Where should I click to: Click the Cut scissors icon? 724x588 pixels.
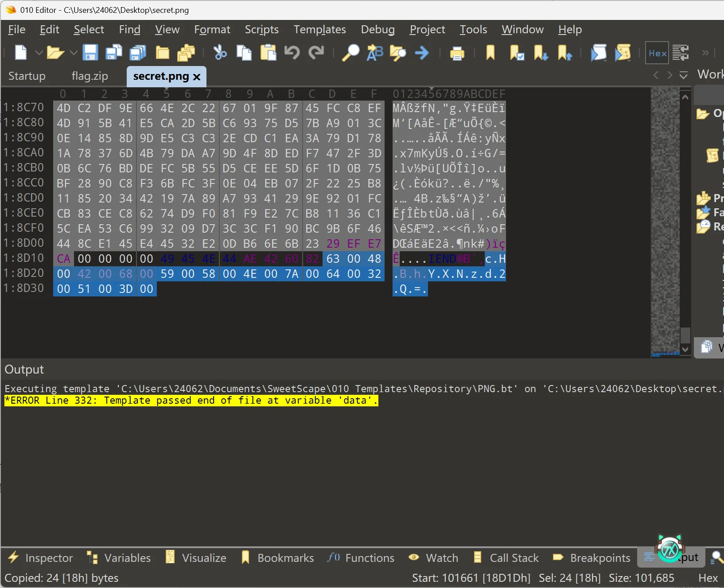220,53
